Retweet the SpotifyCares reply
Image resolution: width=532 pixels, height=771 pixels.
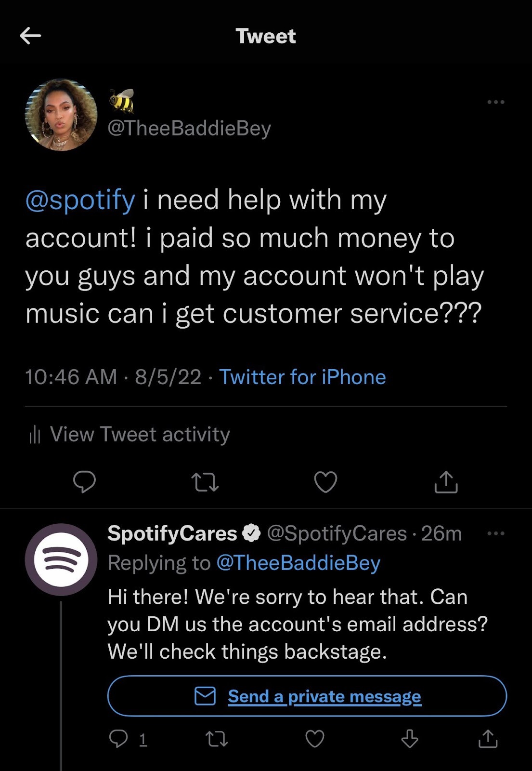pyautogui.click(x=217, y=739)
